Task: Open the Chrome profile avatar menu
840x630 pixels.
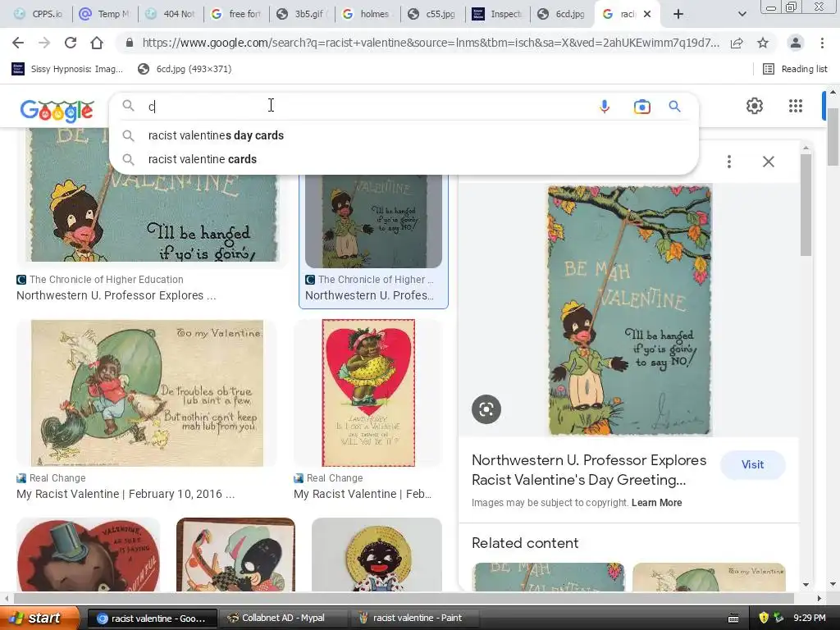Action: pyautogui.click(x=796, y=43)
